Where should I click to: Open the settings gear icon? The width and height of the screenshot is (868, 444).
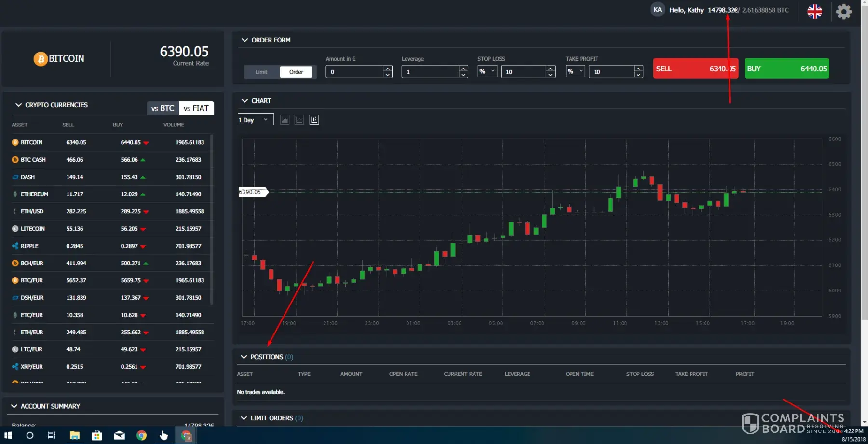(843, 12)
